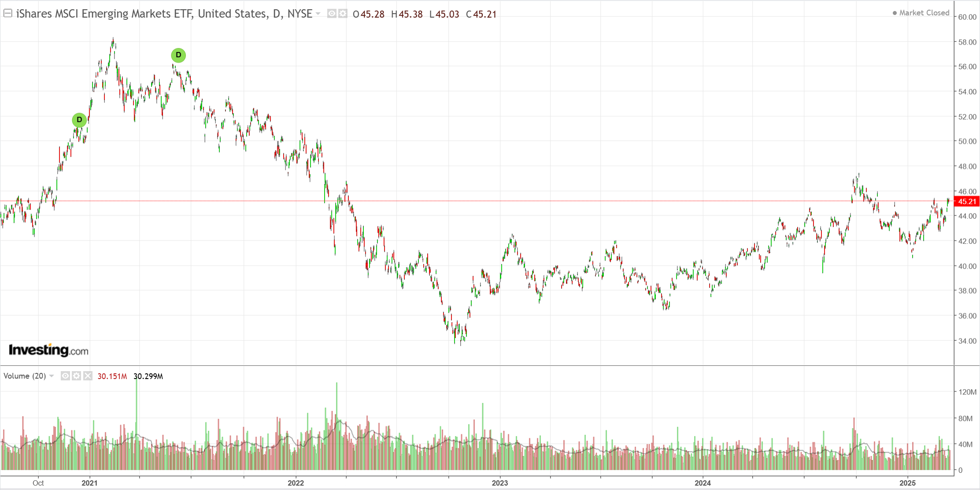980x490 pixels.
Task: Remove Volume indicator with X icon
Action: (x=88, y=376)
